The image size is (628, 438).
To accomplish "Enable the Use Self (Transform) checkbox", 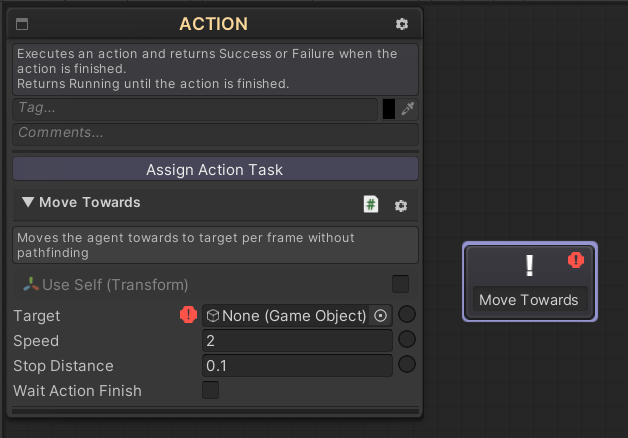I will click(x=401, y=284).
